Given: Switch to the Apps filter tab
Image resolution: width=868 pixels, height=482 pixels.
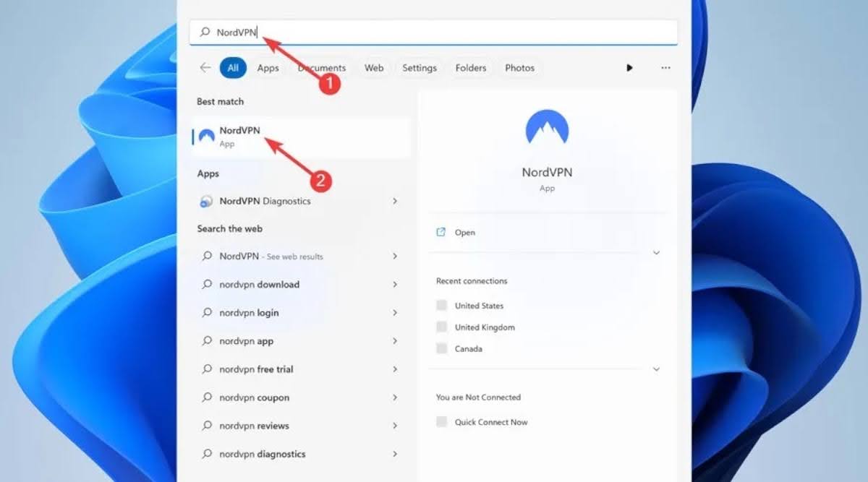Looking at the screenshot, I should click(268, 68).
